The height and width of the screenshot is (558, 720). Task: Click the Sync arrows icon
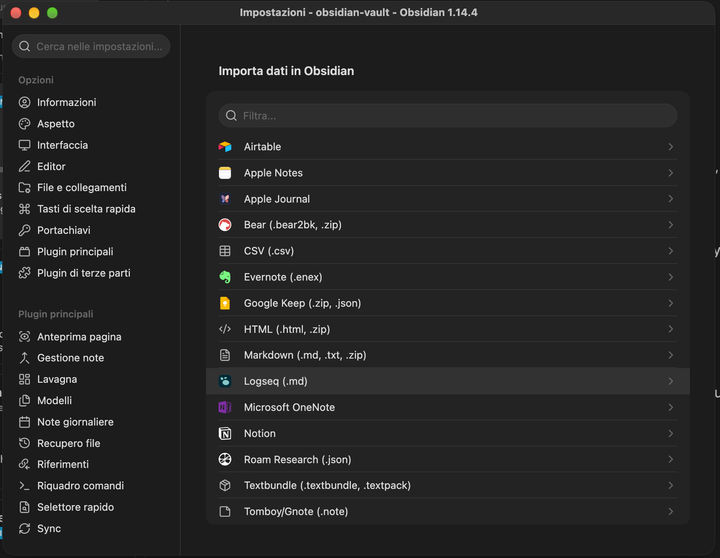pyautogui.click(x=24, y=529)
